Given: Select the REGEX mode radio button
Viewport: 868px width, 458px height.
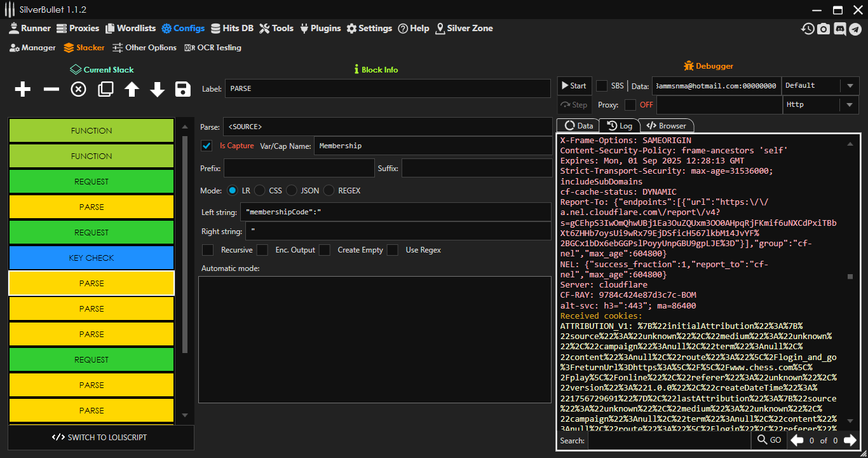Looking at the screenshot, I should [x=329, y=190].
